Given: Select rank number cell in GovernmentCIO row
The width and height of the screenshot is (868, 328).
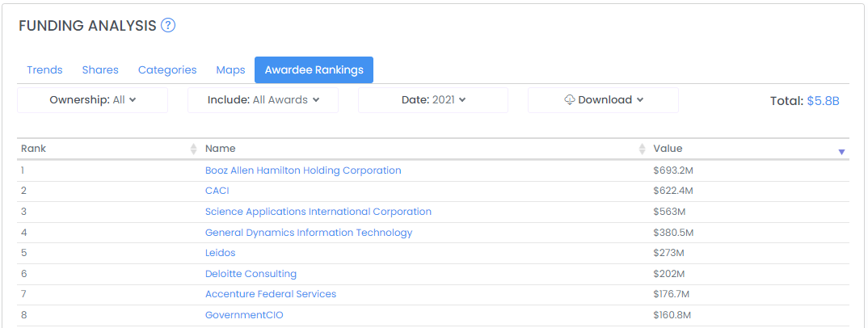Looking at the screenshot, I should [x=23, y=315].
